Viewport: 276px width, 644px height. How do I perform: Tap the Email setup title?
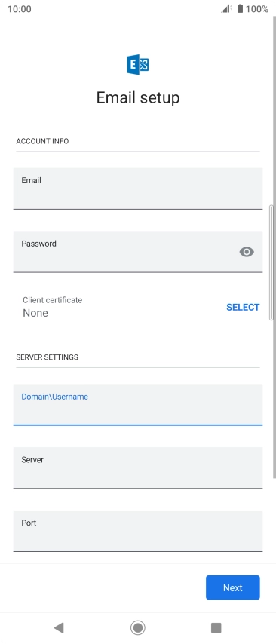[138, 98]
